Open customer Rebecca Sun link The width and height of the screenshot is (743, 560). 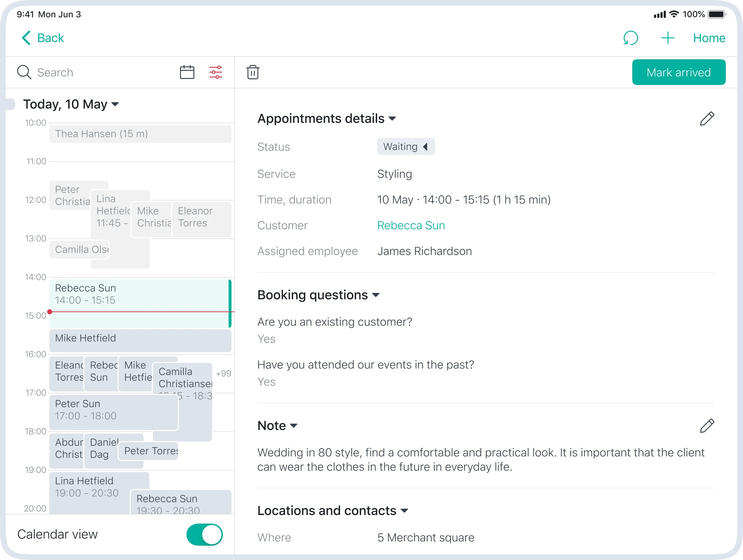(x=411, y=225)
